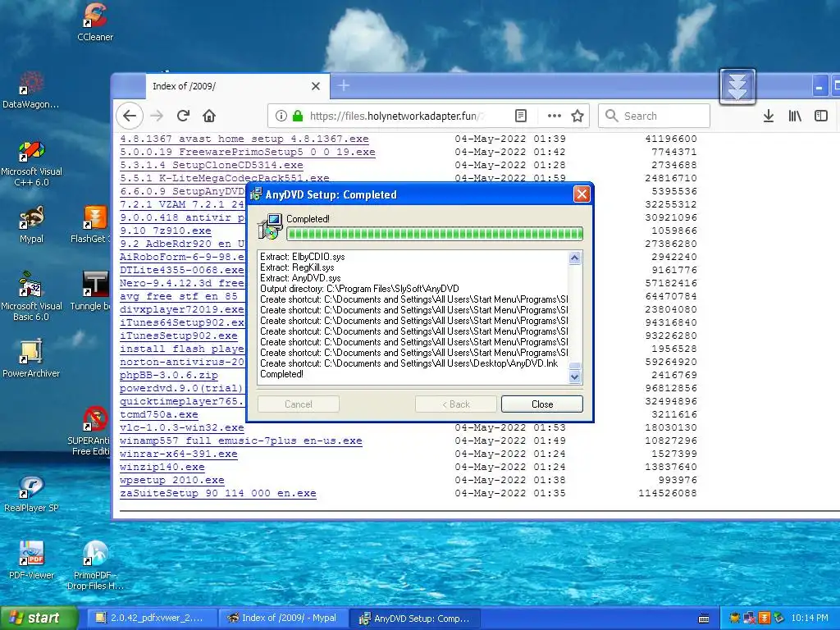Open the wpsetup 2010.exe link
The image size is (840, 630).
tap(172, 480)
